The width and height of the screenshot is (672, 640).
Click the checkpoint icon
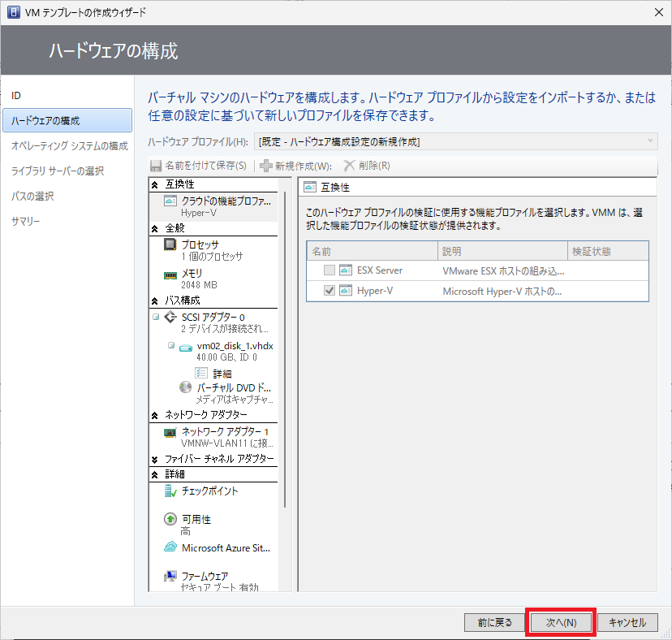pos(170,491)
